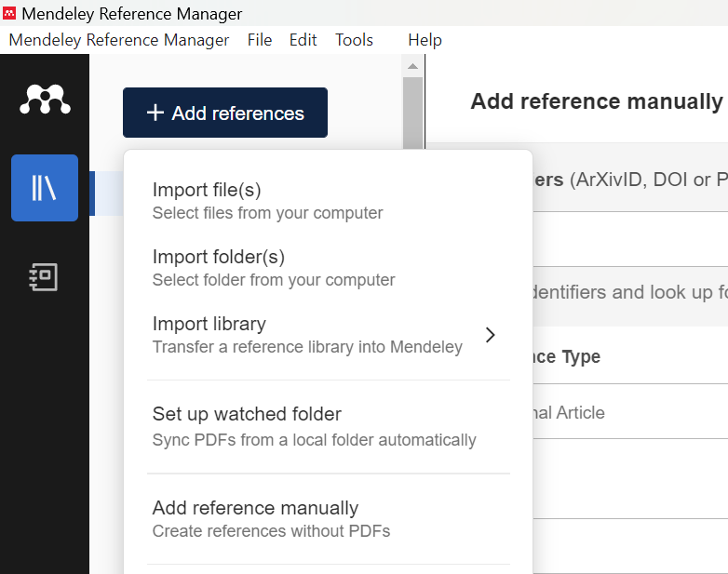
Task: Open the File menu
Action: point(260,40)
